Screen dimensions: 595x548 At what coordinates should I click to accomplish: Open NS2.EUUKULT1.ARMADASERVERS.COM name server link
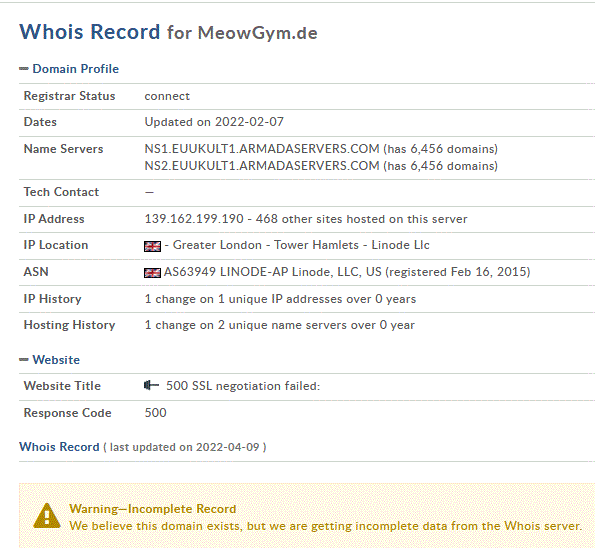262,166
